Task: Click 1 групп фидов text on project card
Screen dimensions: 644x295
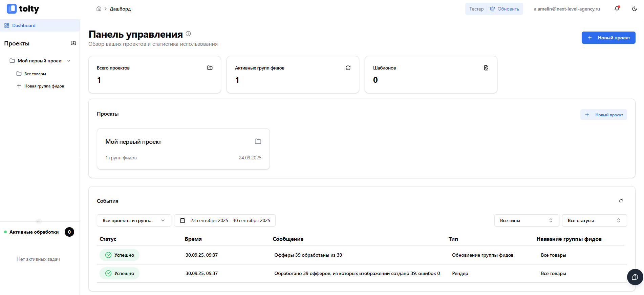Action: click(121, 158)
